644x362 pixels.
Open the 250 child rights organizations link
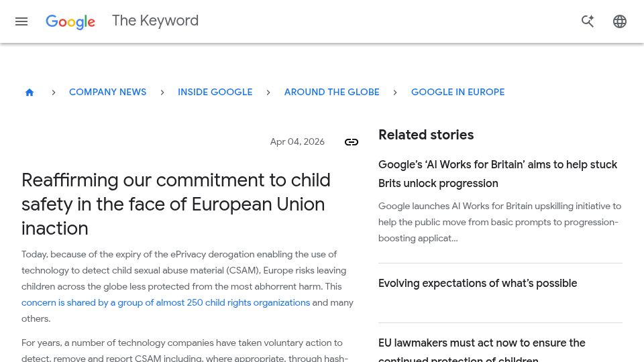tap(166, 302)
